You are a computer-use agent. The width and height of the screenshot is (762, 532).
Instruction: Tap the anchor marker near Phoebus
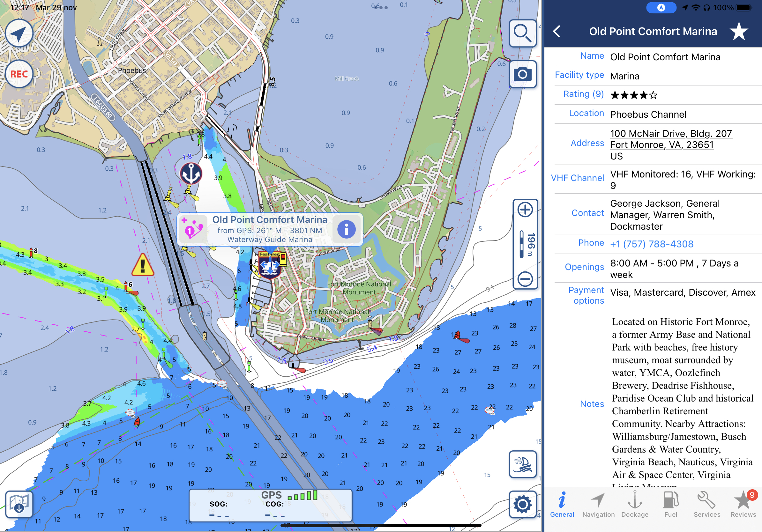[191, 173]
